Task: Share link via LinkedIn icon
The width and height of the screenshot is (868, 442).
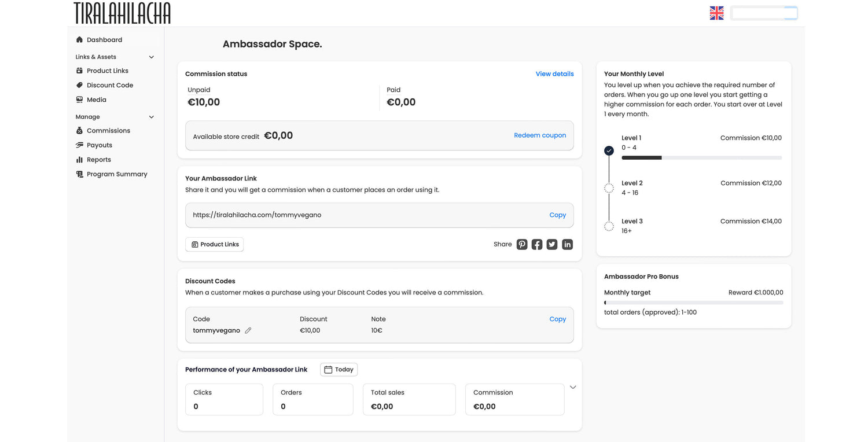Action: (567, 245)
